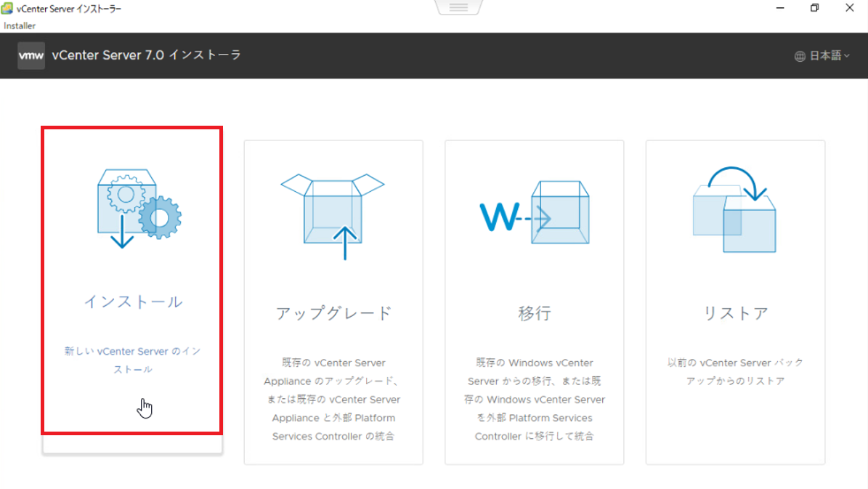Click the vmw logo in header

[31, 55]
